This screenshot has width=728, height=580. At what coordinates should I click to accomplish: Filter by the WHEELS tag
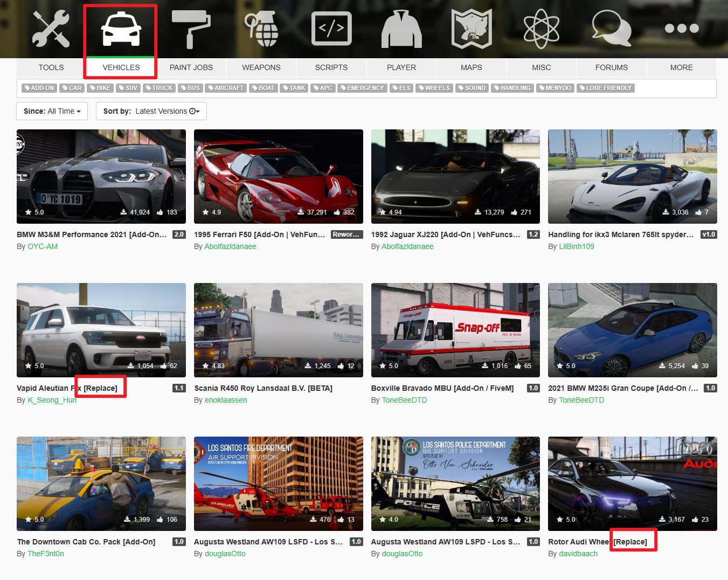point(434,88)
